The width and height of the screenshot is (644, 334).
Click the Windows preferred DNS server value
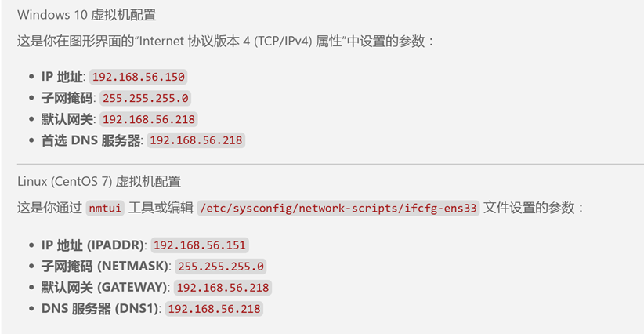tap(196, 140)
